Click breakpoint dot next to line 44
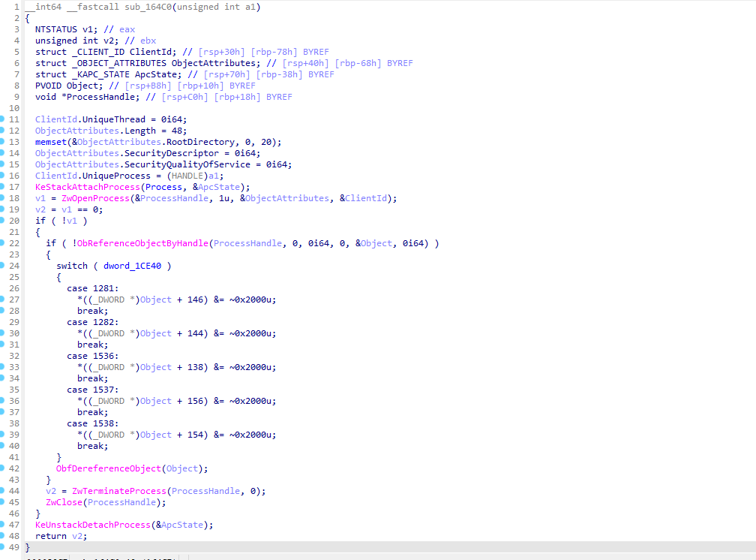756x560 pixels. coord(4,491)
